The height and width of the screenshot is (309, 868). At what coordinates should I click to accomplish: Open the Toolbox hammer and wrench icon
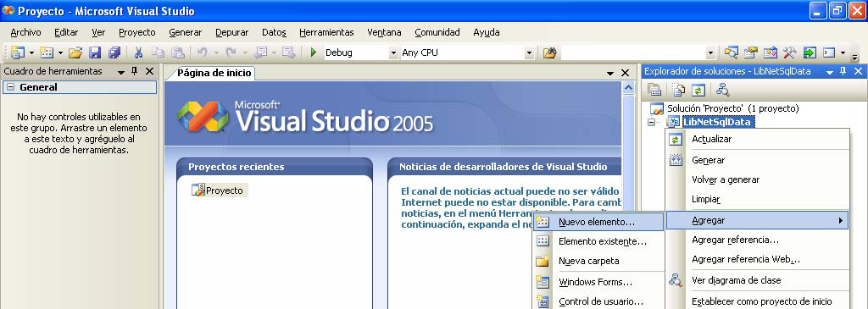pyautogui.click(x=789, y=52)
